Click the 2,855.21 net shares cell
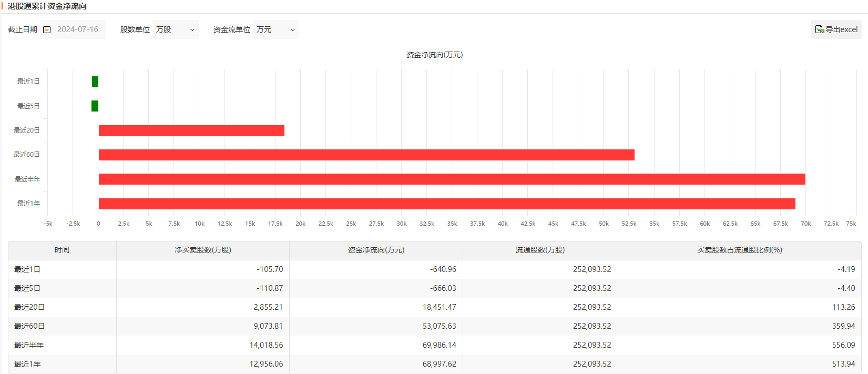This screenshot has width=868, height=374. 203,307
